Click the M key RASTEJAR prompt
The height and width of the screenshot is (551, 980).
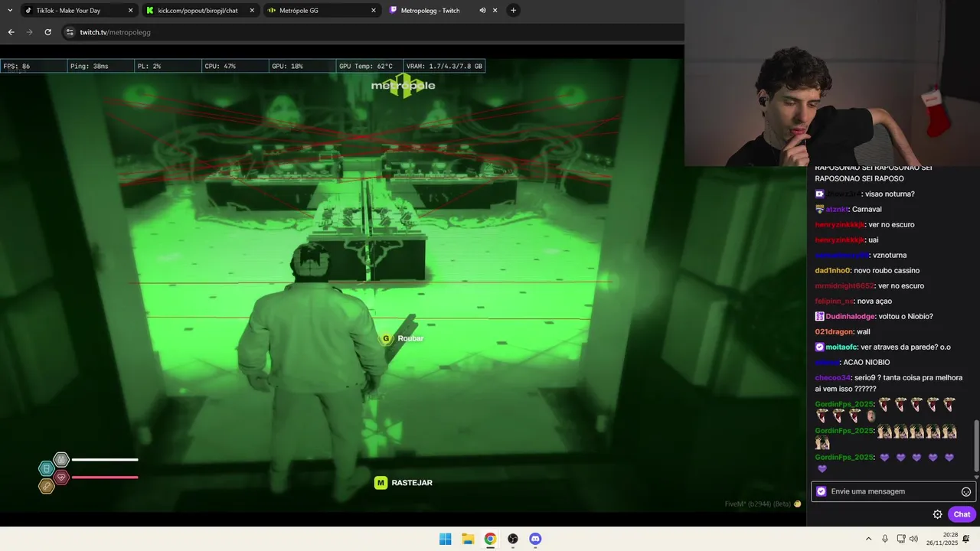[x=403, y=483]
